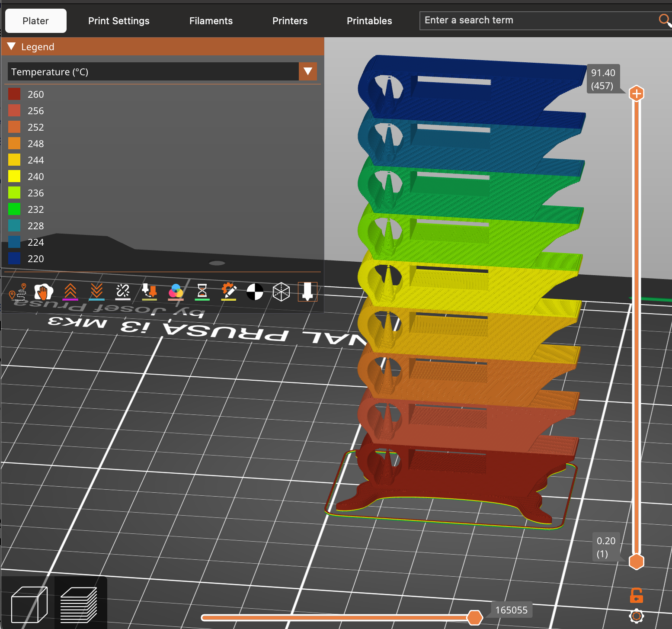Click the shells wireframe cube icon

click(281, 292)
